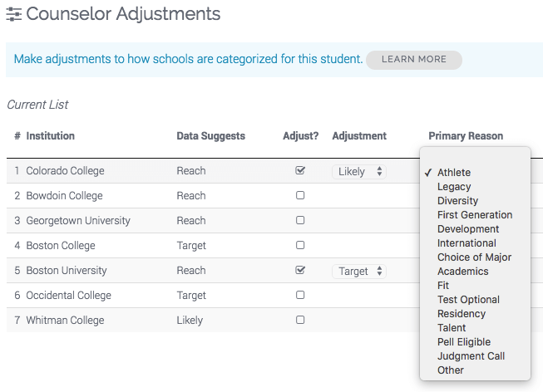Check the Occidental College adjust box
543x392 pixels.
300,295
